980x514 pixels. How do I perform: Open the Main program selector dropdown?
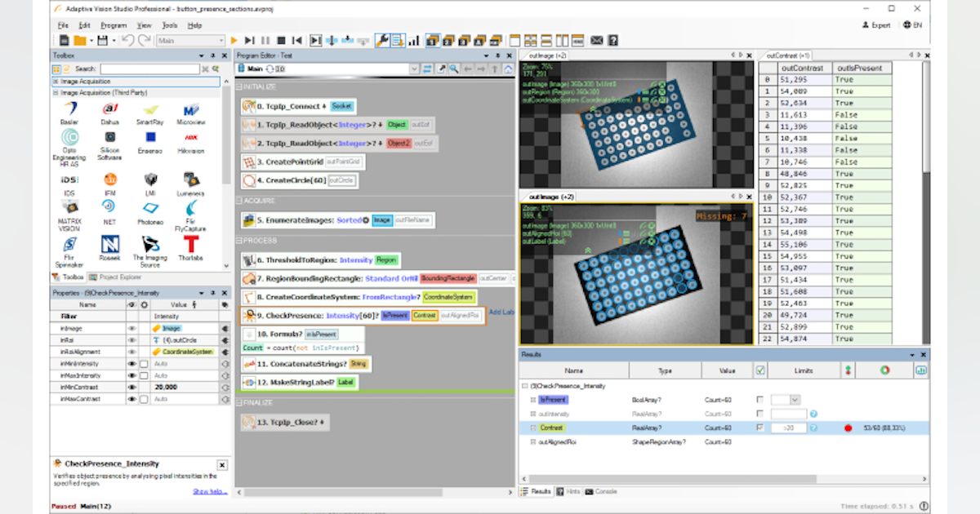[414, 69]
